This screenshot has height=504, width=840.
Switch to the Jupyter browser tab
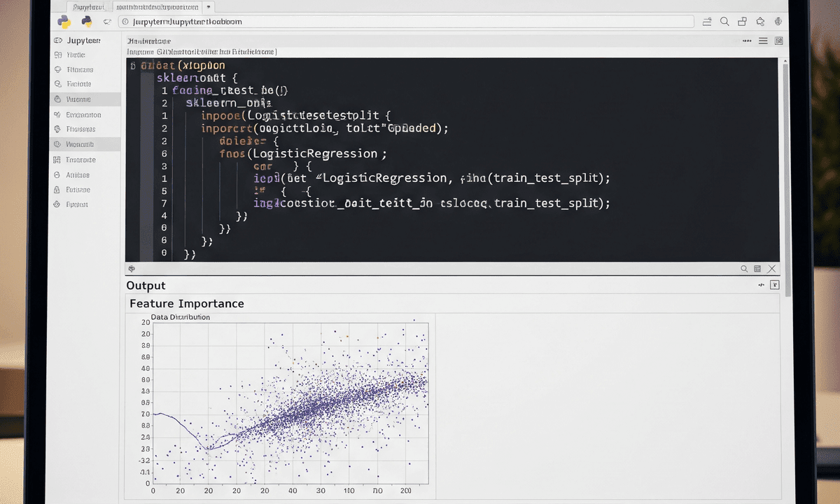(89, 7)
